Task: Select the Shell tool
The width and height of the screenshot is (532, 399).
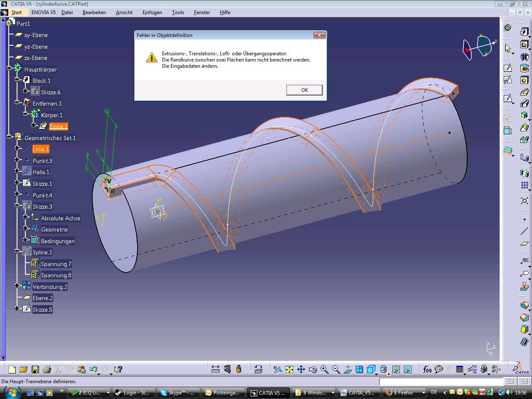Action: pos(524,342)
